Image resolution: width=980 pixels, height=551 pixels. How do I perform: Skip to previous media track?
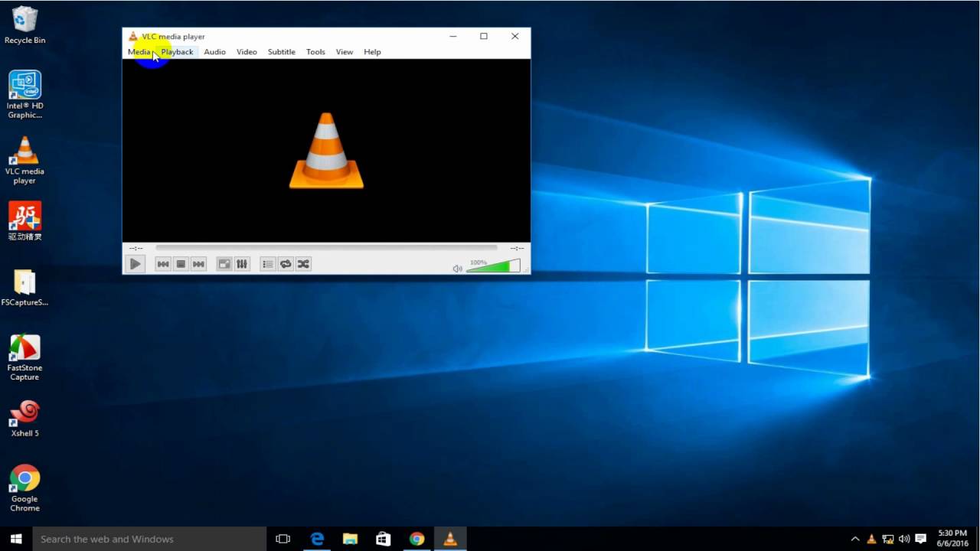coord(163,264)
